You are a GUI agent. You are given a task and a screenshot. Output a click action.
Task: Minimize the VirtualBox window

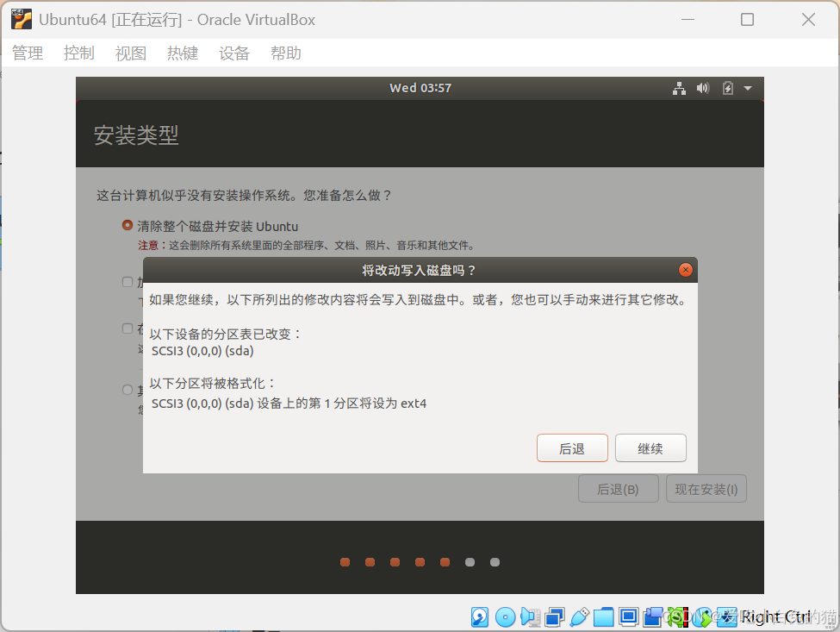coord(688,20)
